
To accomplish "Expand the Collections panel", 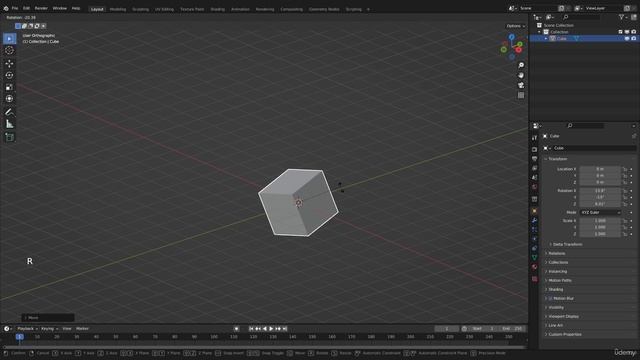I will pos(558,262).
